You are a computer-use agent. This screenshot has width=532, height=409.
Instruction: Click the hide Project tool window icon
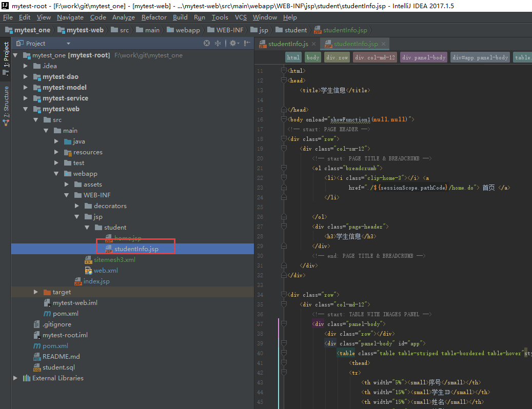(247, 43)
